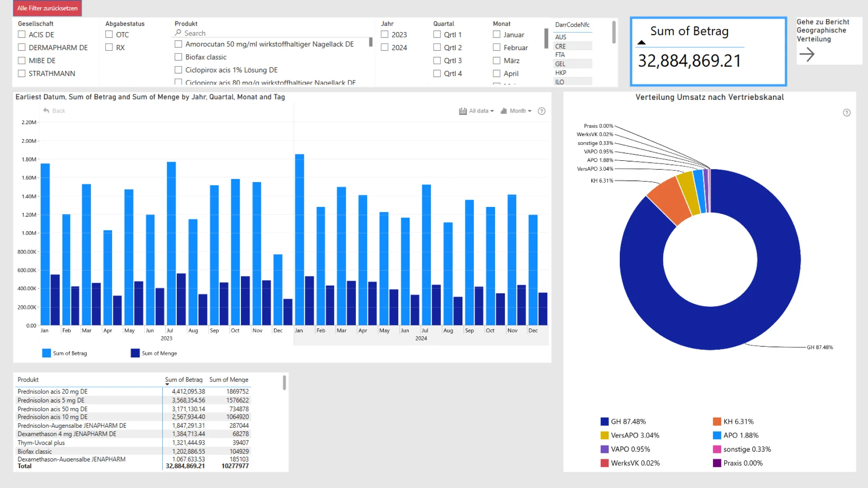Select GEL in DarrCodeNfc list
This screenshot has width=868, height=488.
coord(561,64)
